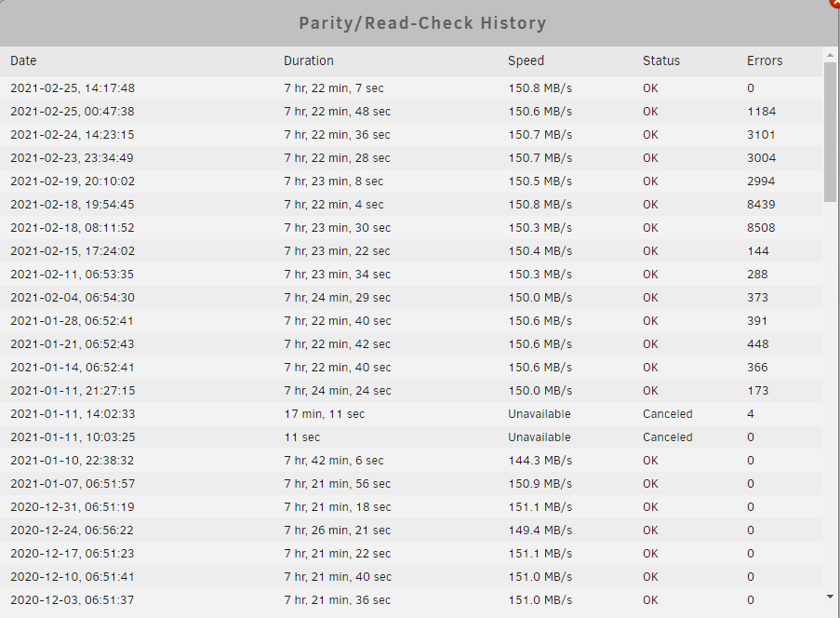The image size is (840, 618).
Task: Click the Date column header
Action: (x=23, y=60)
